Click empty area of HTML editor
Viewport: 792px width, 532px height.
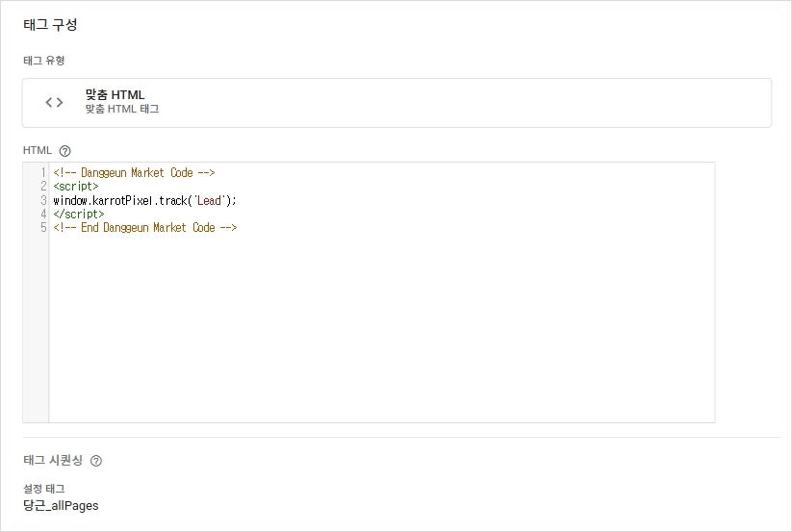(x=381, y=328)
